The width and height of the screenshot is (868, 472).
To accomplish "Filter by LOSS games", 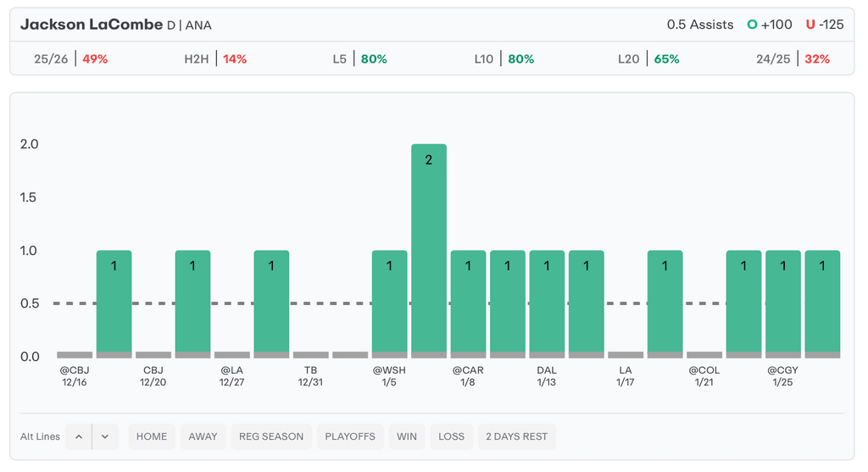I will click(x=451, y=436).
